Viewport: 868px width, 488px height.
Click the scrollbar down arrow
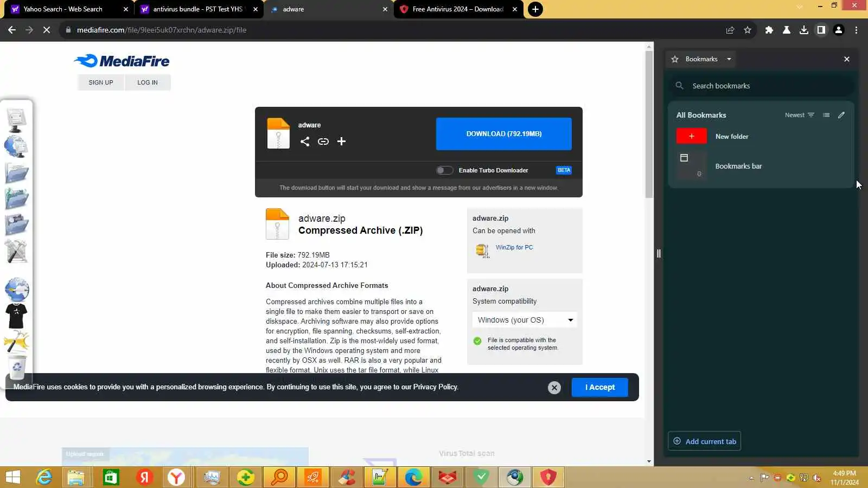pos(649,461)
